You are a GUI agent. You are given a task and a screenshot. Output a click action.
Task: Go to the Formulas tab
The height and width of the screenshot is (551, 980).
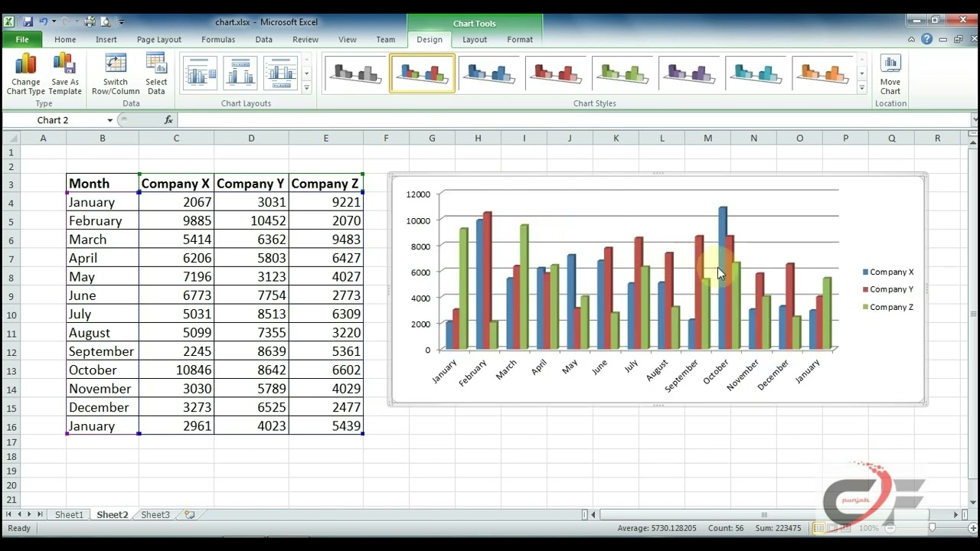tap(218, 40)
